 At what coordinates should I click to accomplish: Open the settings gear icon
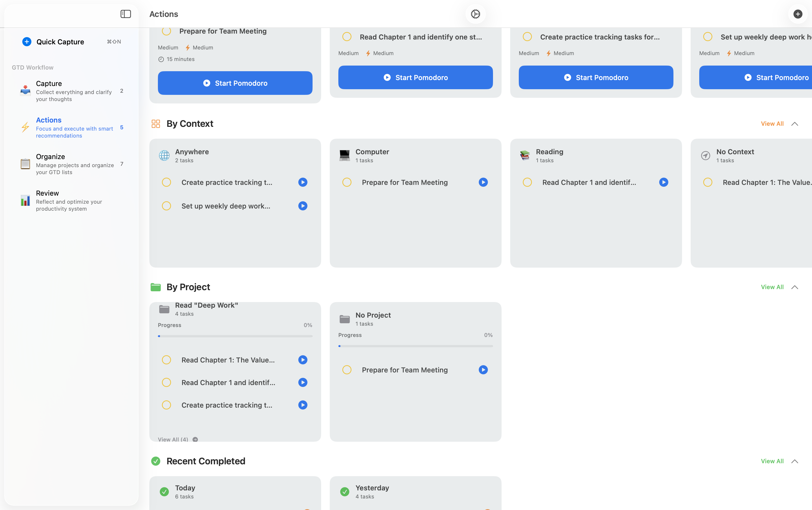coord(475,14)
